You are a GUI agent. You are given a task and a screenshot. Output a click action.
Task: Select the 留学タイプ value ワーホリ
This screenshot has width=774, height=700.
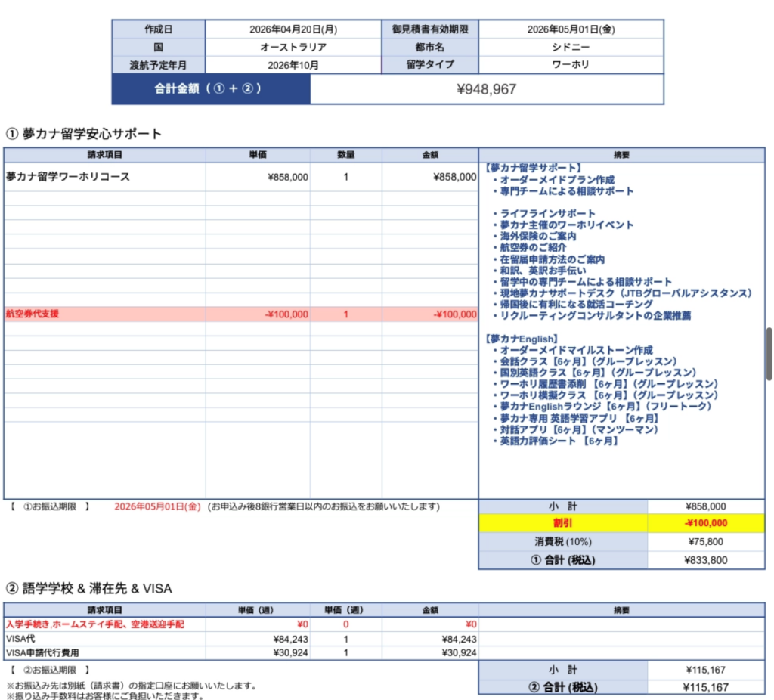pos(571,65)
